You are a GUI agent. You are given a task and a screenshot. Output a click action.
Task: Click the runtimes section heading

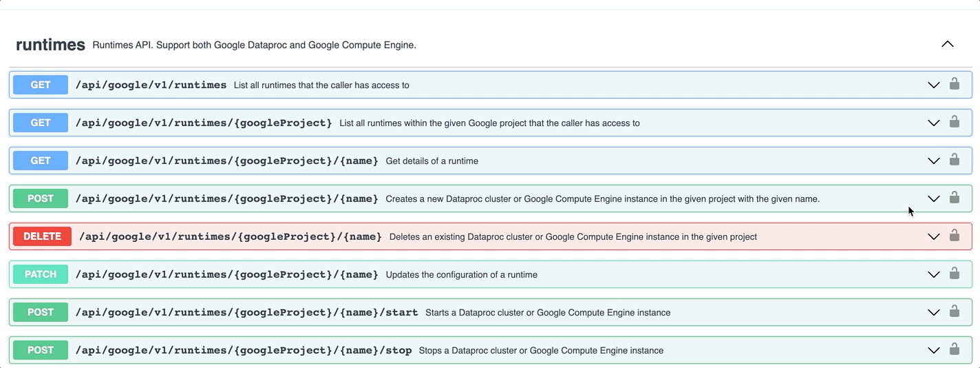tap(50, 45)
